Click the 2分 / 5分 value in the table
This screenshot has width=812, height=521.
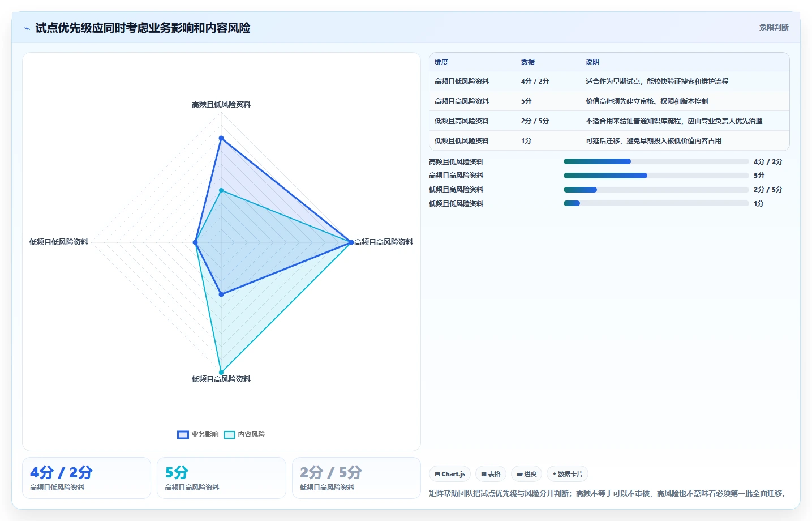535,121
